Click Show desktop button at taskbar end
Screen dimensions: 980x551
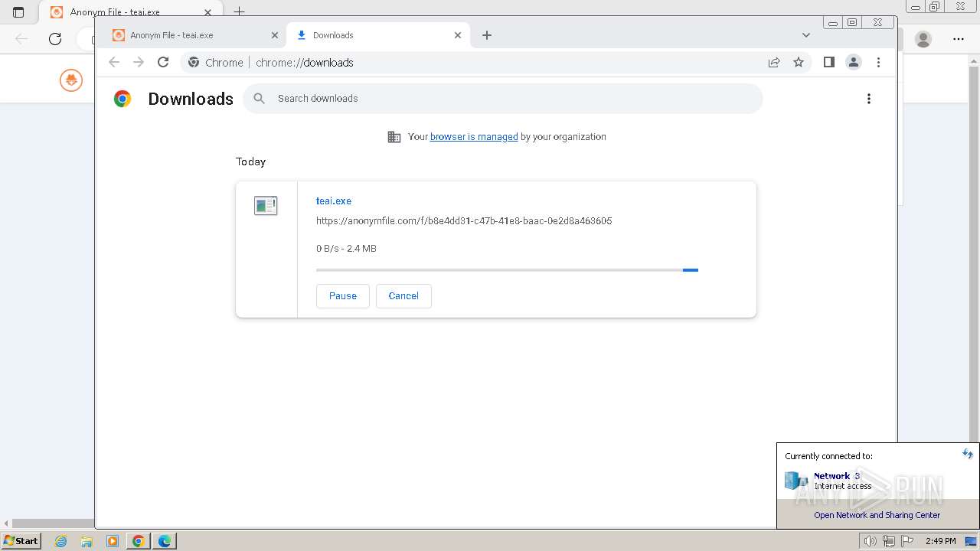click(972, 541)
